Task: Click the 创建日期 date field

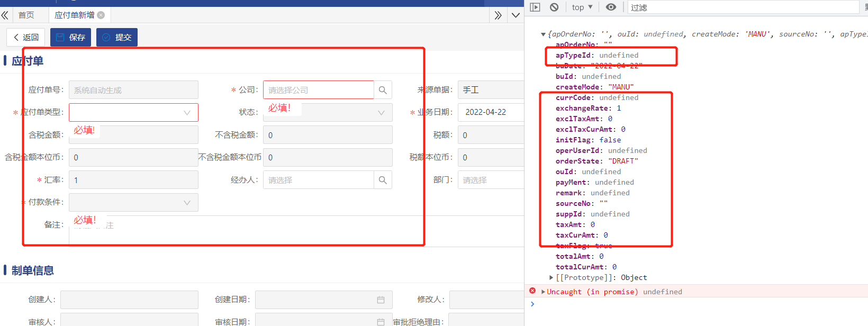Action: (323, 300)
